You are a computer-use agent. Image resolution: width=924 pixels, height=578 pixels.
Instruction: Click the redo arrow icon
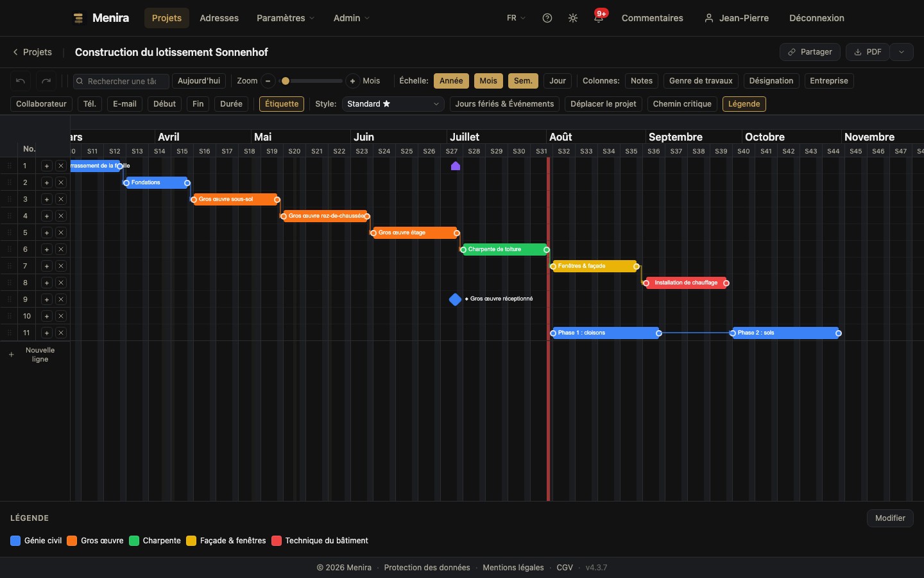pos(46,81)
